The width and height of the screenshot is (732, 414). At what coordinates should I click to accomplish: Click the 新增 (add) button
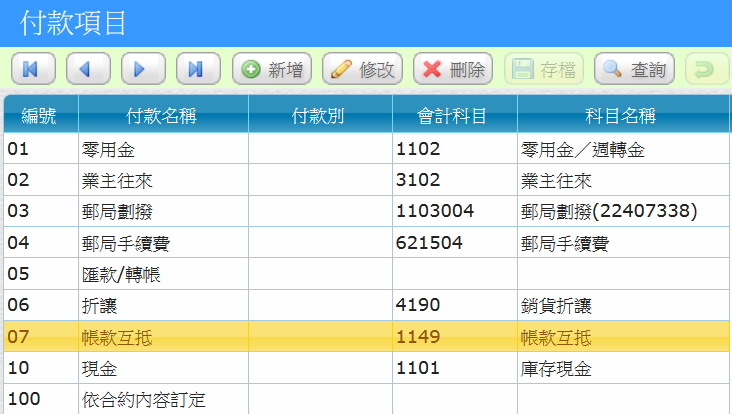tap(272, 69)
